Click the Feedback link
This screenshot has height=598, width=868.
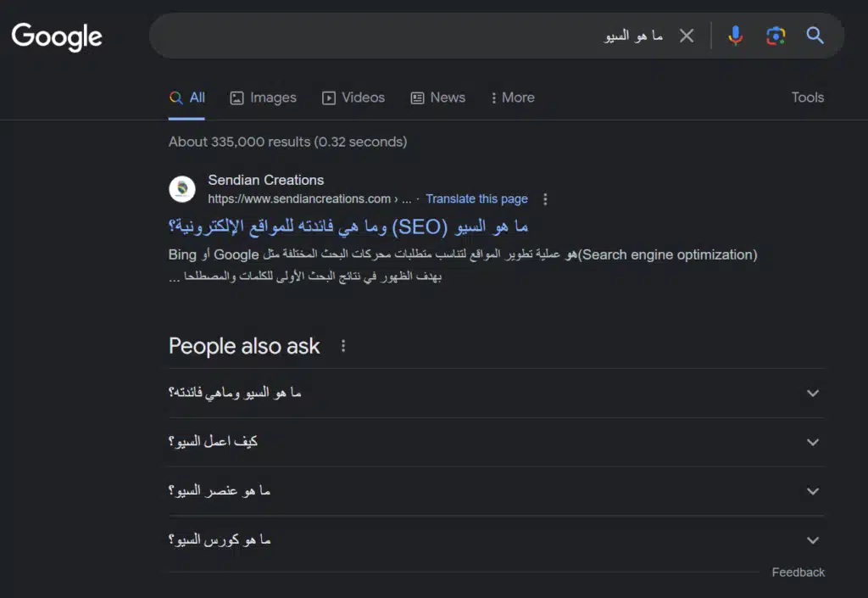[798, 572]
